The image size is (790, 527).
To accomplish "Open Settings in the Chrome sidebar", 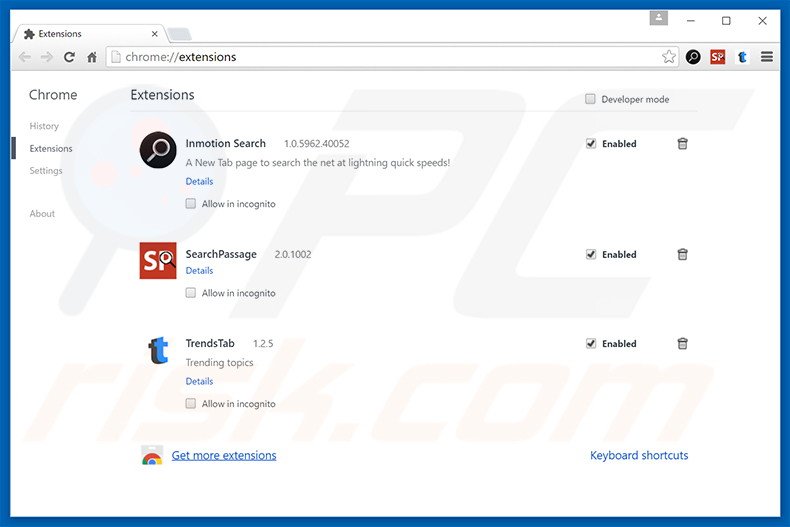I will coord(46,171).
